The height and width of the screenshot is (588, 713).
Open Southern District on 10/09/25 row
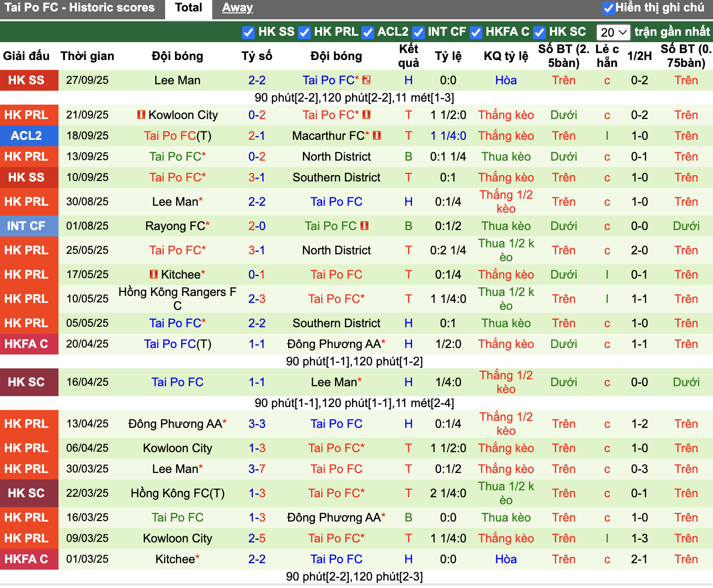pyautogui.click(x=337, y=177)
